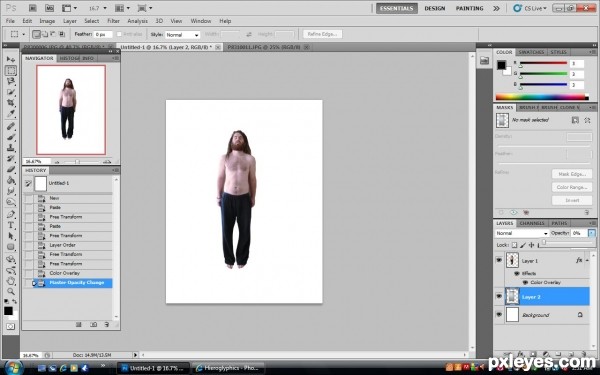Image resolution: width=600 pixels, height=375 pixels.
Task: Launch Mini Bridge from the application bar
Action: [49, 8]
